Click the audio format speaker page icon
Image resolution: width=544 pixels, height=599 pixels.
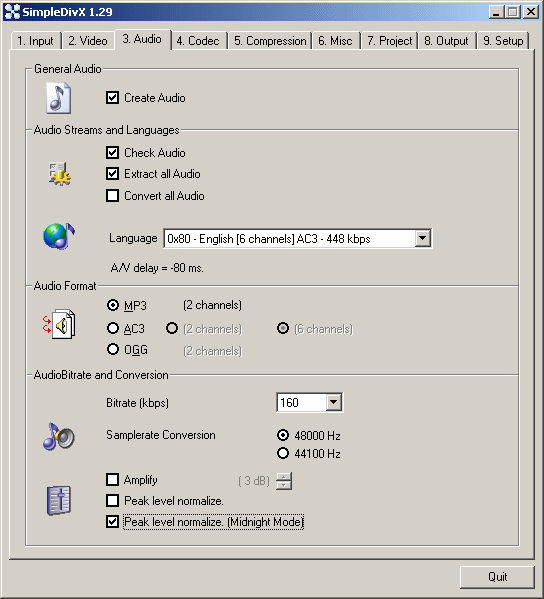click(x=59, y=324)
